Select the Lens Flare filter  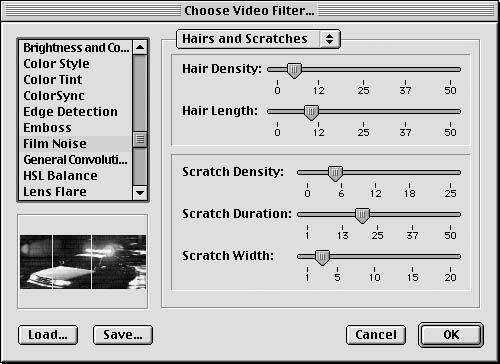pos(76,192)
